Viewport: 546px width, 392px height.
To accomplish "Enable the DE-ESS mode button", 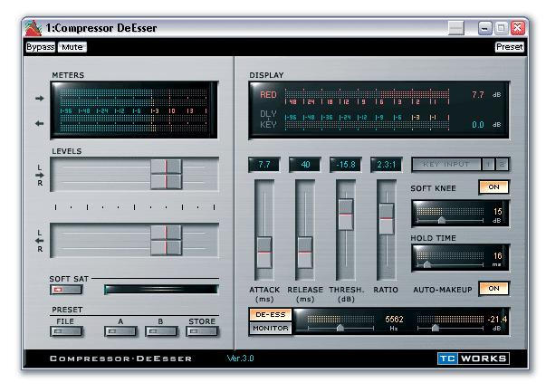I will (x=271, y=315).
